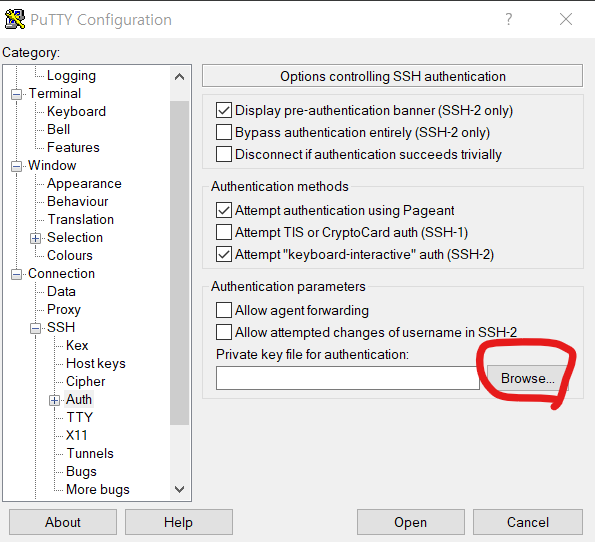Toggle keyboard-interactive auth checkbox
The height and width of the screenshot is (542, 595).
point(224,254)
